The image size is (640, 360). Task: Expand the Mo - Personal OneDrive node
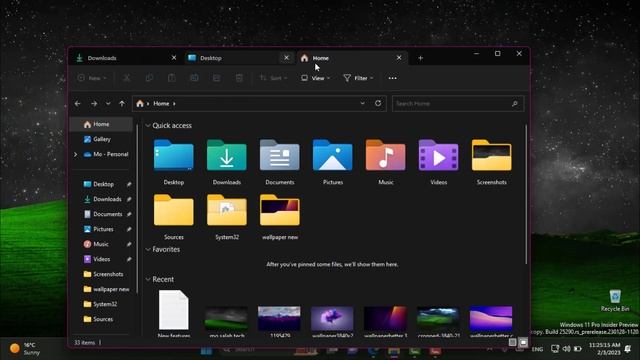[76, 154]
